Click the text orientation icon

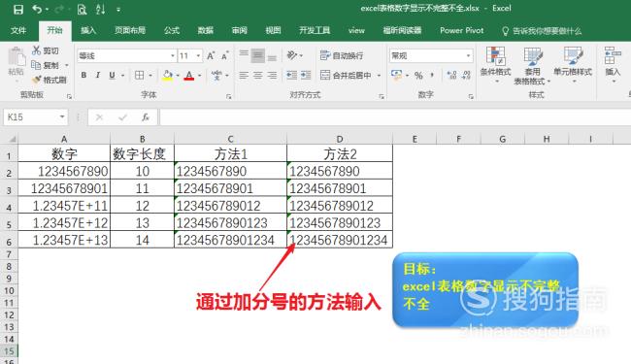click(292, 55)
